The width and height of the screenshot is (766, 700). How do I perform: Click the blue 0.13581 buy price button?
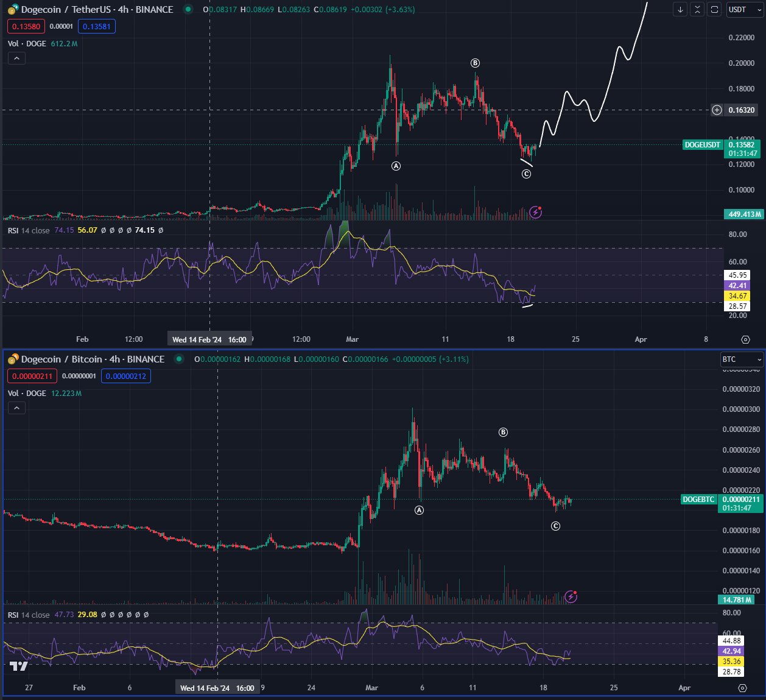coord(97,26)
